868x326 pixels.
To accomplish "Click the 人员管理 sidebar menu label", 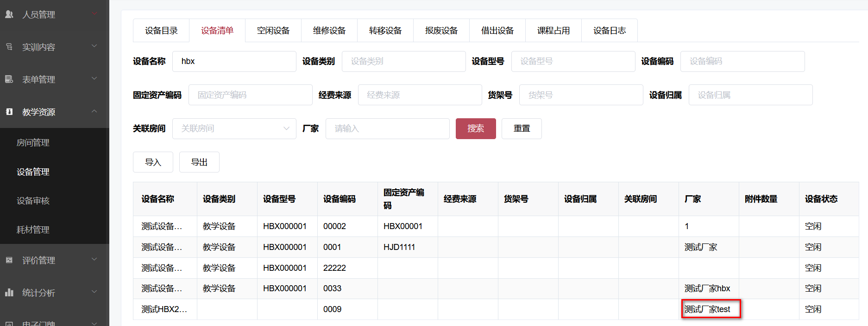I will point(39,15).
